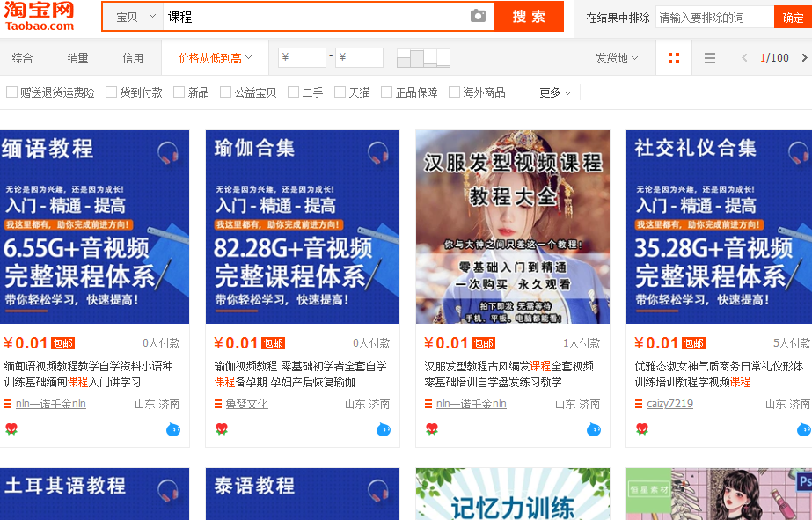Click the price range distribution bar

pos(423,58)
